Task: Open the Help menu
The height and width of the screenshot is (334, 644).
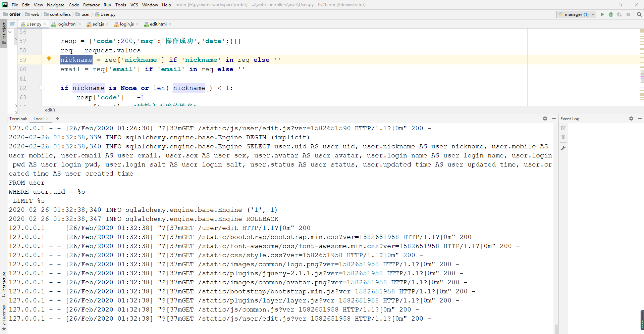Action: [166, 5]
